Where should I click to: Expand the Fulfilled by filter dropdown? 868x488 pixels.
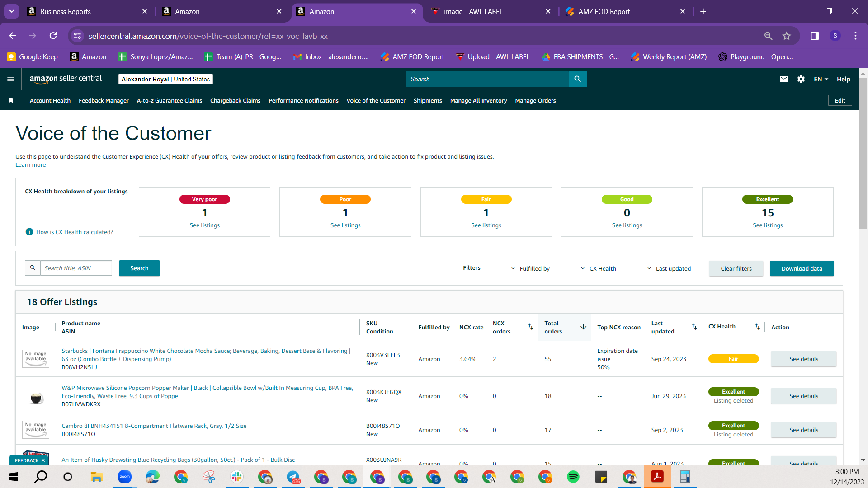pos(530,268)
